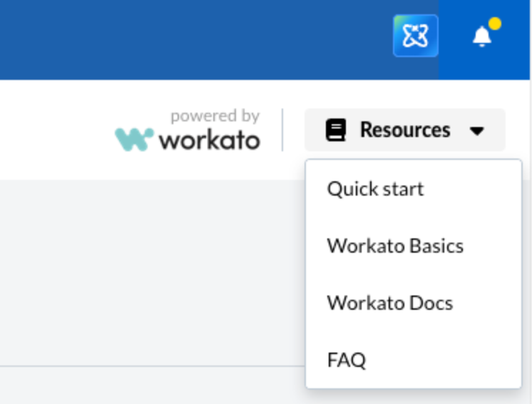Click the Resources button label

404,130
